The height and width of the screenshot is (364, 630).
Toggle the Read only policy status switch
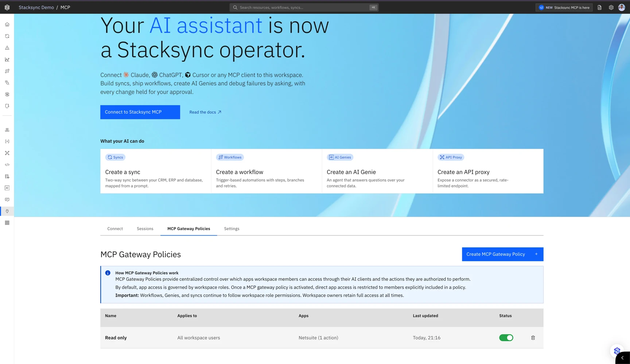pyautogui.click(x=506, y=338)
